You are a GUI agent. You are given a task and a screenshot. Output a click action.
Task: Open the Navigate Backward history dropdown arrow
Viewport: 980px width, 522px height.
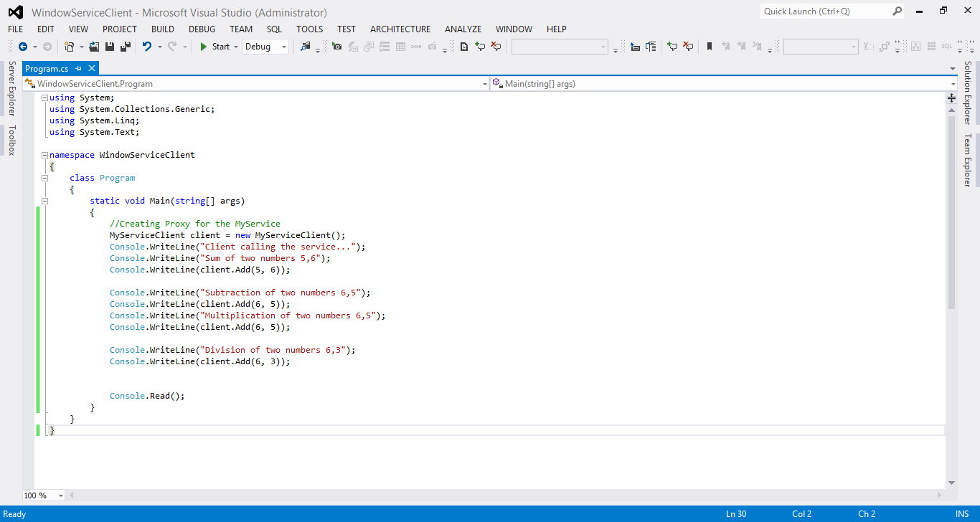click(x=34, y=47)
